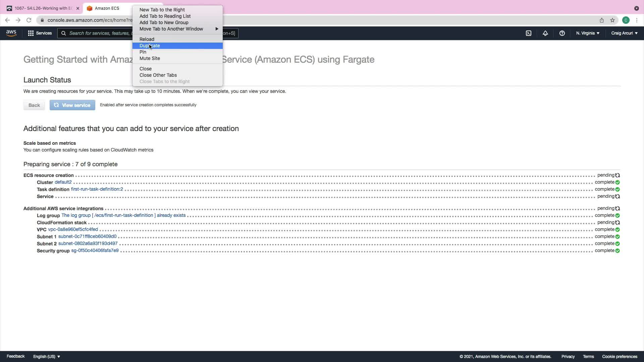Click the Back button
644x362 pixels.
[34, 105]
